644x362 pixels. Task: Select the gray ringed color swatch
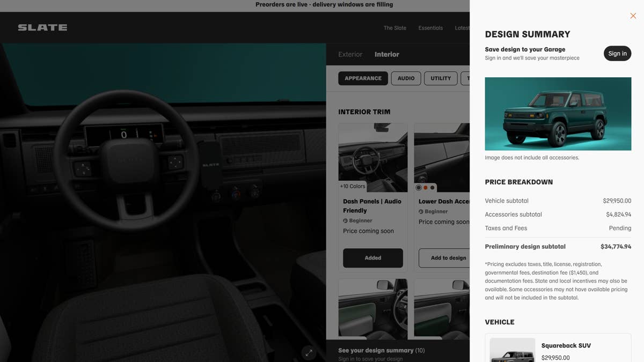[419, 188]
